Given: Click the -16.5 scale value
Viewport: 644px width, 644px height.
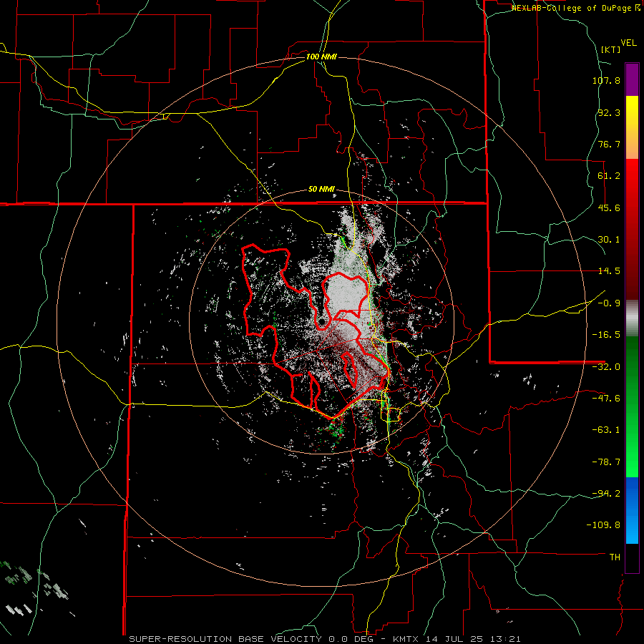Looking at the screenshot, I should pos(606,335).
